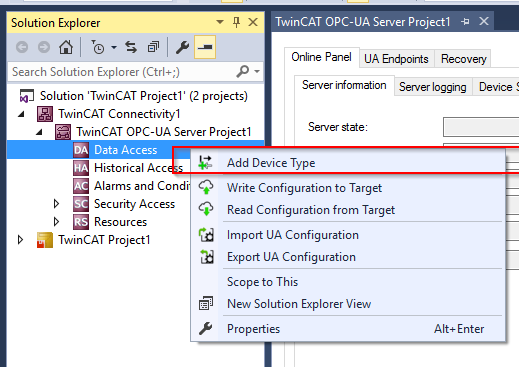The height and width of the screenshot is (367, 519).
Task: Choose Scope to This menu entry
Action: (x=348, y=282)
